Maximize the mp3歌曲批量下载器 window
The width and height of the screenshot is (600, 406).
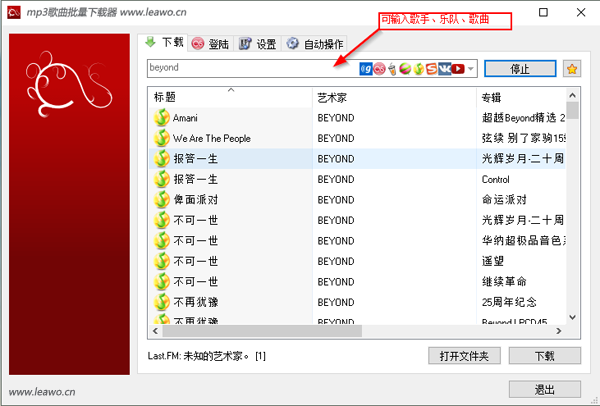point(543,12)
